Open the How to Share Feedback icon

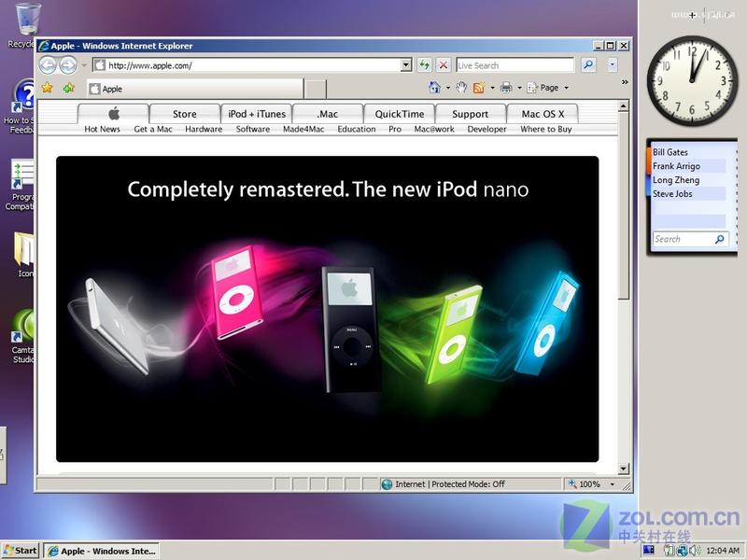point(19,105)
